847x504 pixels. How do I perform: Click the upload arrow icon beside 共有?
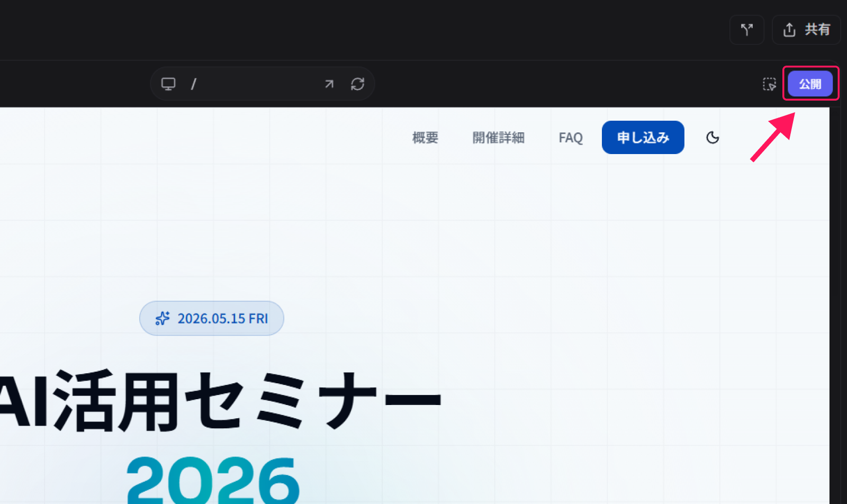[789, 30]
